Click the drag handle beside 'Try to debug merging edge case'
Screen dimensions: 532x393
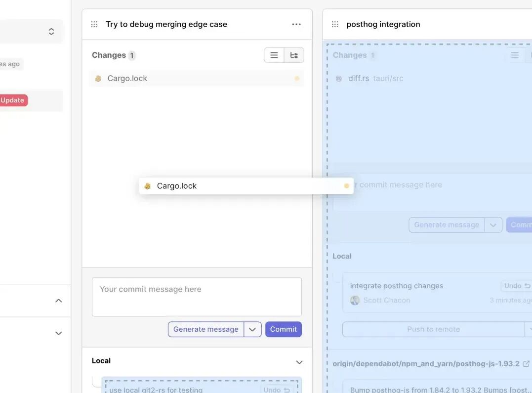(94, 24)
